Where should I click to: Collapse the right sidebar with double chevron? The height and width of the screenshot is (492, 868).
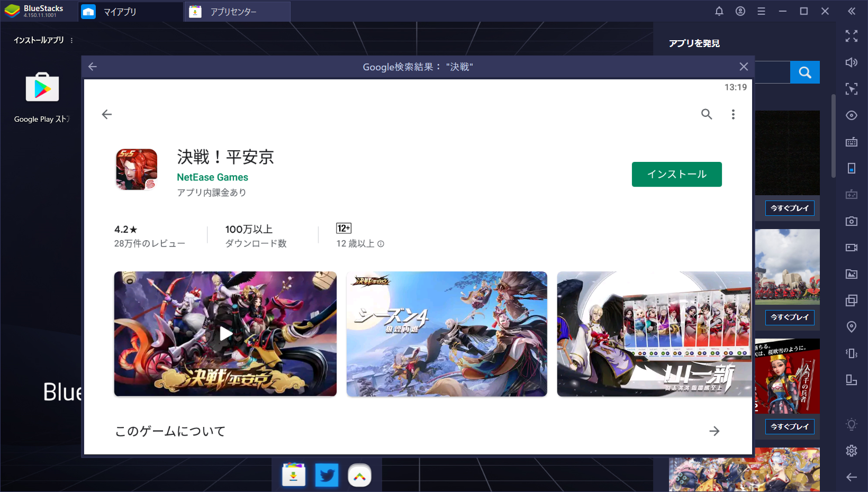(x=852, y=11)
